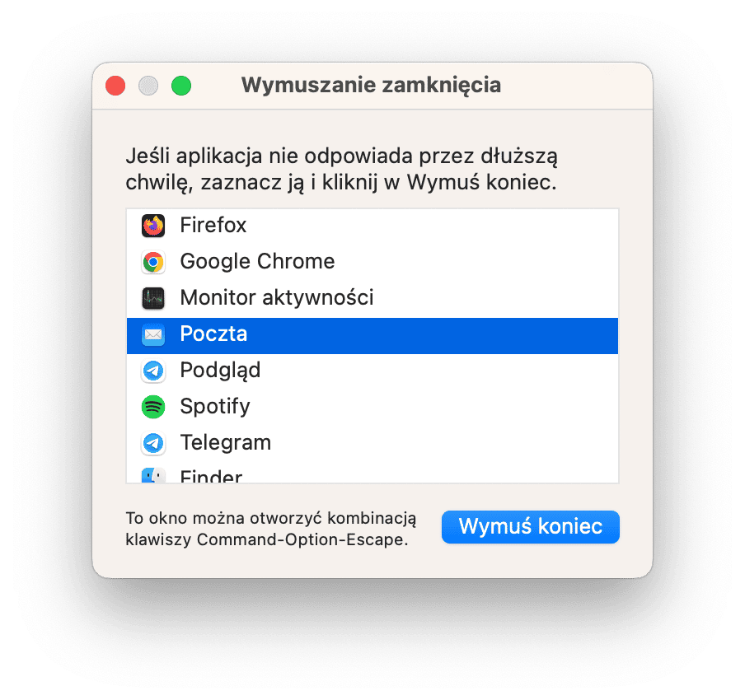Viewport: 745px width, 700px height.
Task: Pick Podgląd in the app list
Action: 220,371
